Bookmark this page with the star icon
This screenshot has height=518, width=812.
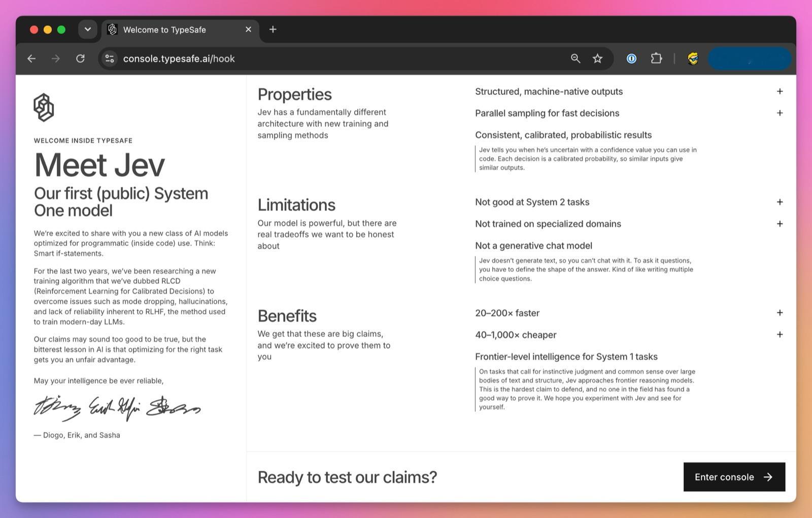point(598,59)
